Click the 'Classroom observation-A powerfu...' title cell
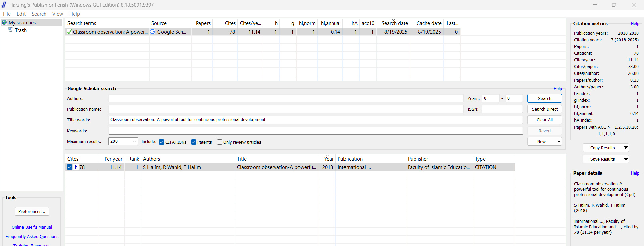 (x=277, y=167)
